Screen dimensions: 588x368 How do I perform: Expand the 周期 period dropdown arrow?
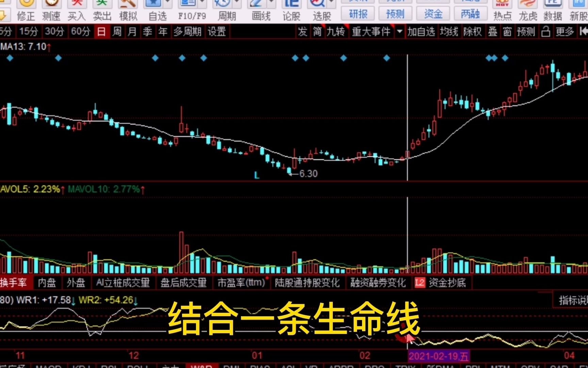coord(237,3)
